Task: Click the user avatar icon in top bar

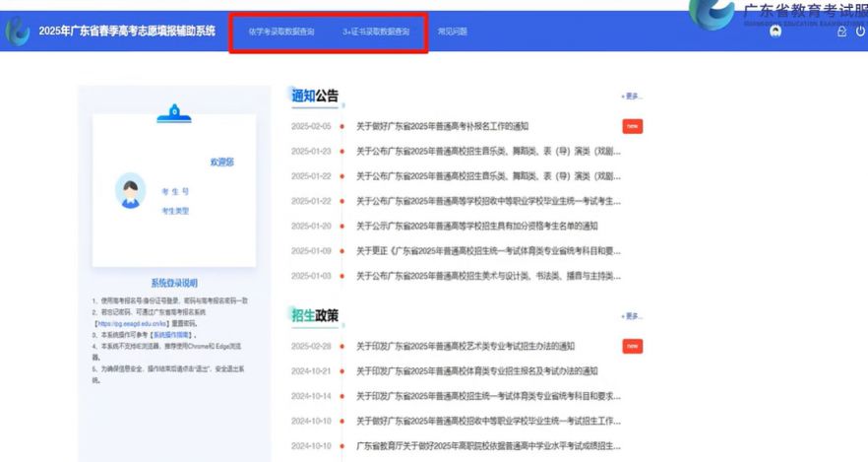Action: (x=775, y=32)
